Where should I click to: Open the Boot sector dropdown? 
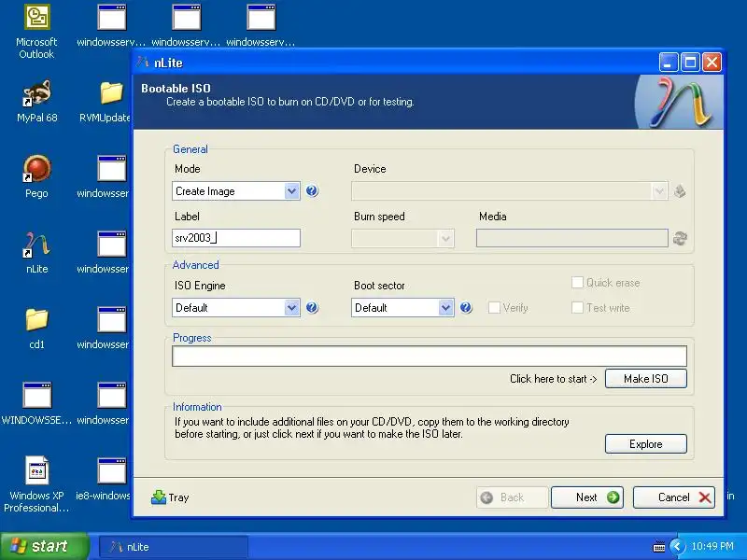pyautogui.click(x=402, y=308)
